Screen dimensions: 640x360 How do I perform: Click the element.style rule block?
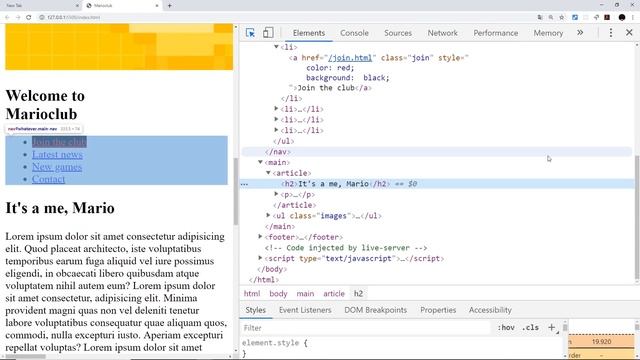coord(275,348)
